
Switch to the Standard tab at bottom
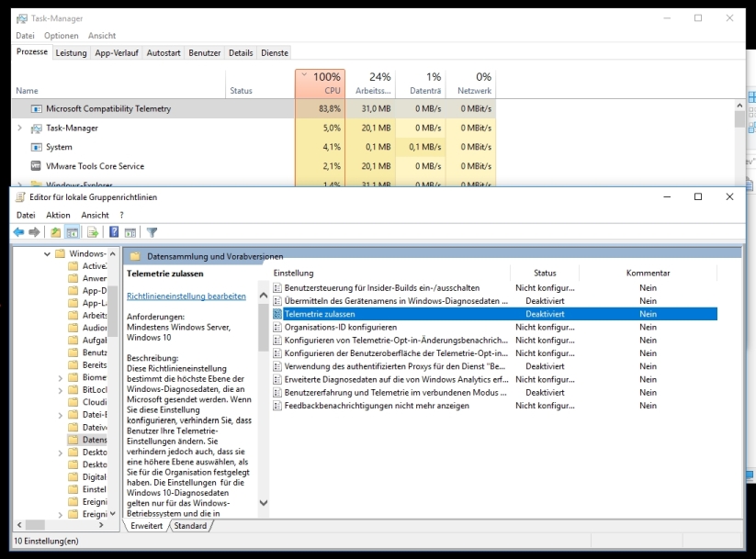[x=190, y=526]
